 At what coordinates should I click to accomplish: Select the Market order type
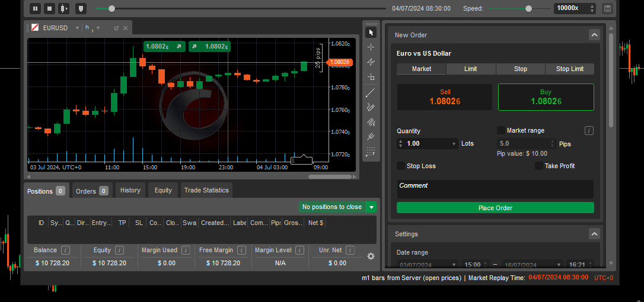[x=422, y=69]
